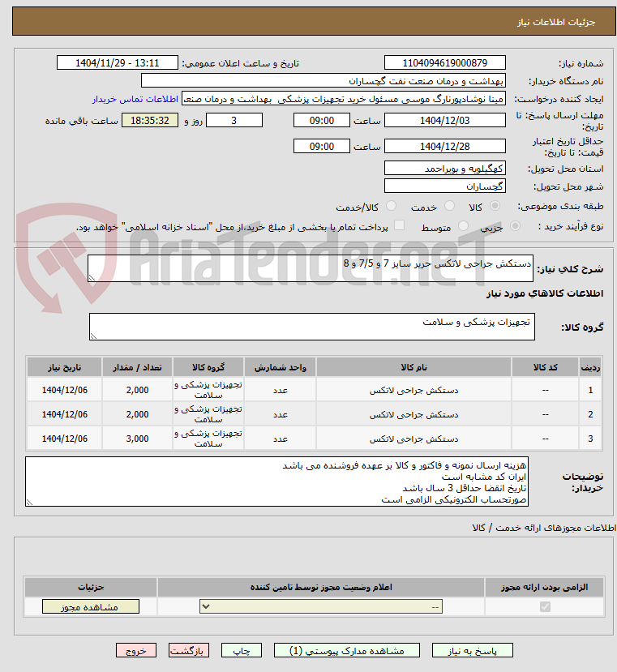Click the گروه کالا text area
Viewport: 617px width, 672px height.
311,327
